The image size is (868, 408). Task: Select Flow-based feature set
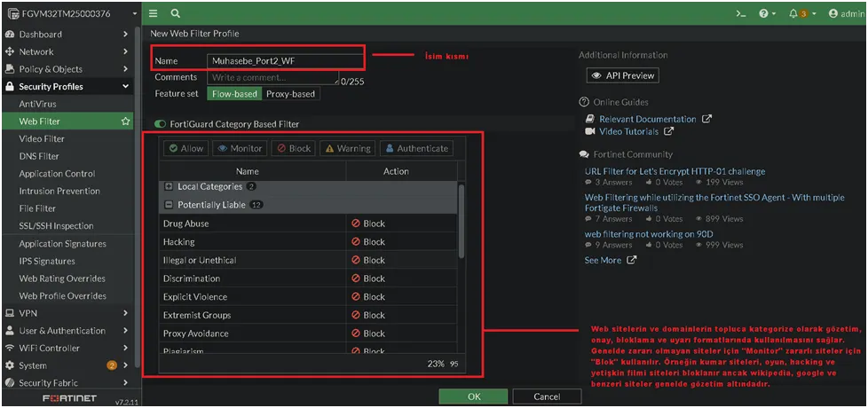[x=234, y=94]
